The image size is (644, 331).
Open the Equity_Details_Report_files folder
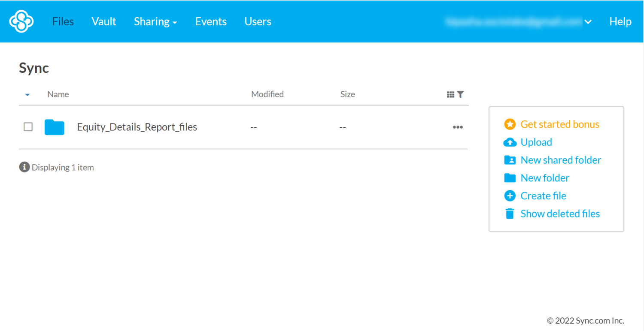[137, 127]
